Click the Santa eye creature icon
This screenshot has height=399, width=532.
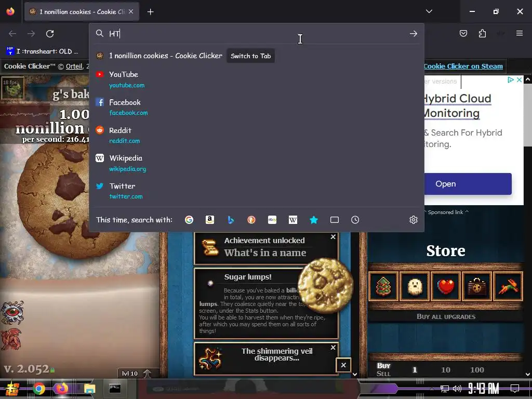click(x=12, y=312)
